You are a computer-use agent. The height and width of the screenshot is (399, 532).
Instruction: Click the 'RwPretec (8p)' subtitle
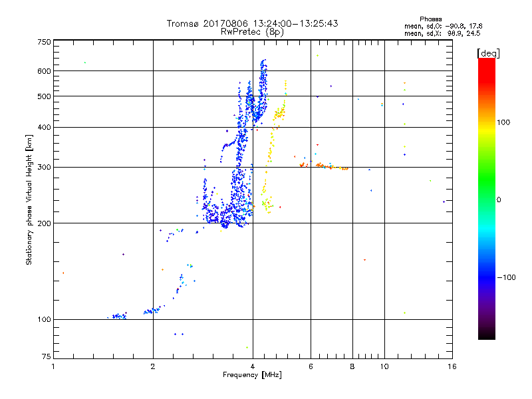coord(252,32)
